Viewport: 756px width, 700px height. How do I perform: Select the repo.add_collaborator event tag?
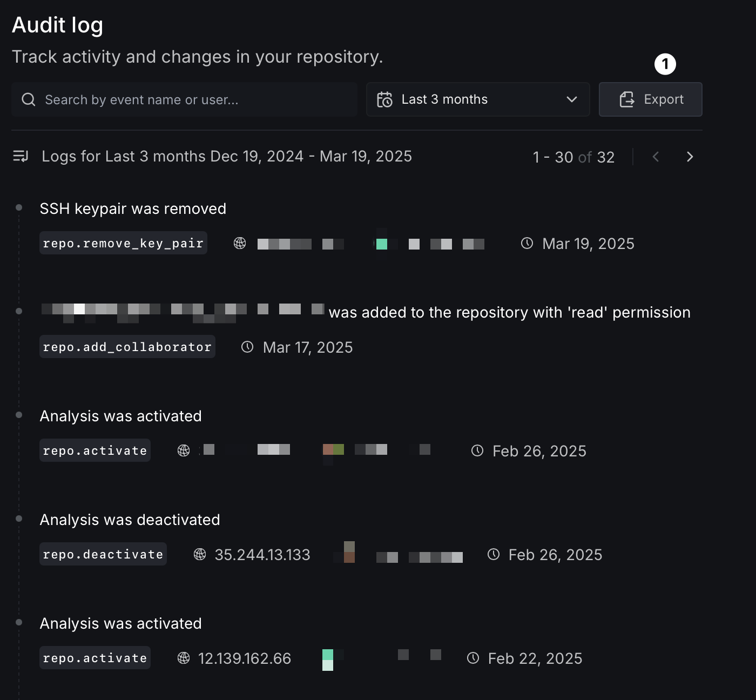pos(127,347)
